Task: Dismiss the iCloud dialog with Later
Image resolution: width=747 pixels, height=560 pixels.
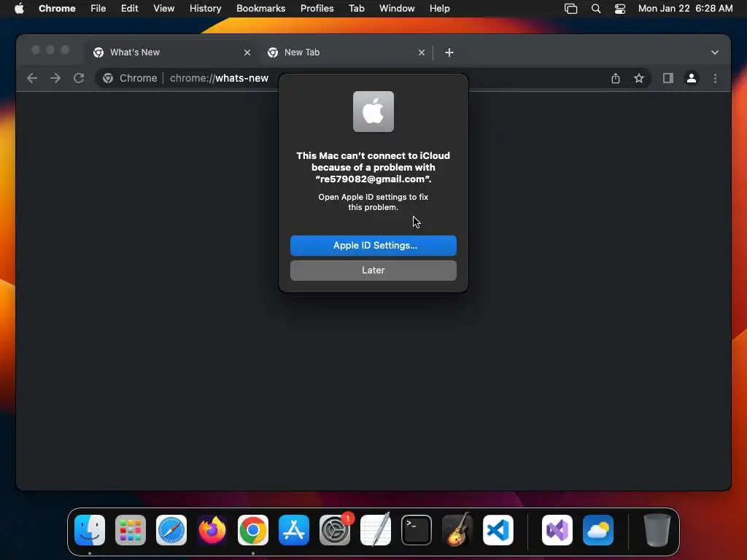Action: (x=373, y=271)
